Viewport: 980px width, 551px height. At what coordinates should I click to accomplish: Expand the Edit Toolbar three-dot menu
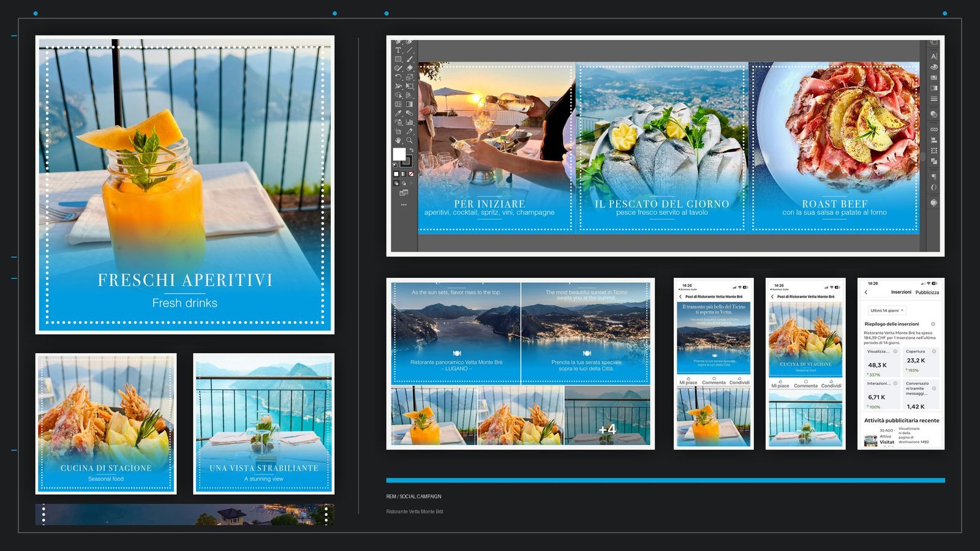coord(404,204)
